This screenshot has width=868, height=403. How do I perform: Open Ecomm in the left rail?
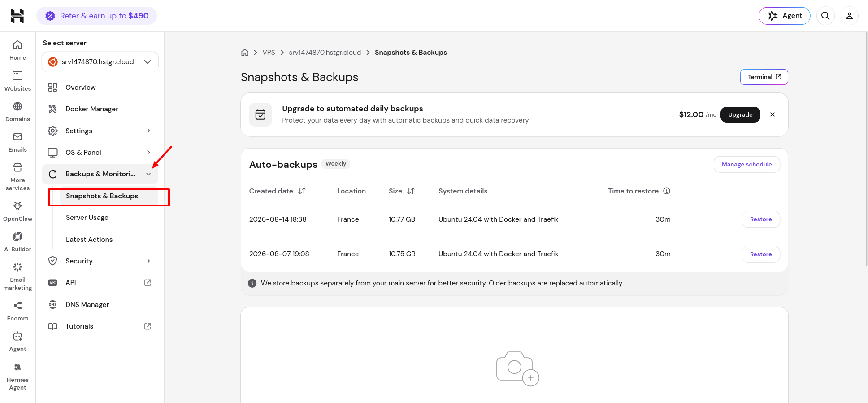[x=17, y=311]
